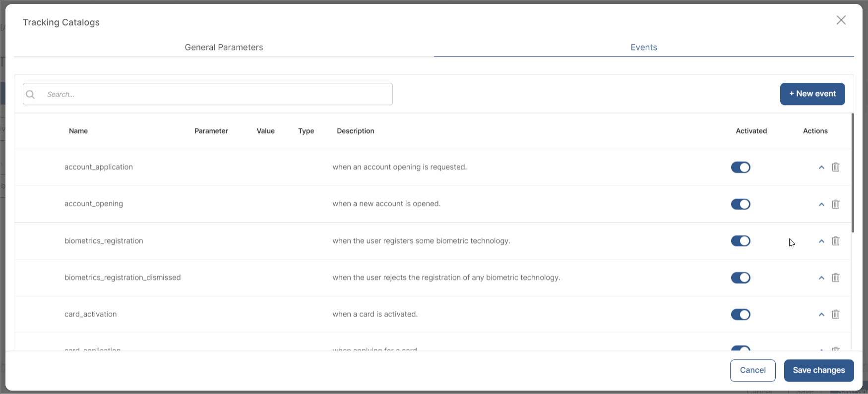This screenshot has width=868, height=394.
Task: Click the Name column header
Action: click(x=78, y=131)
